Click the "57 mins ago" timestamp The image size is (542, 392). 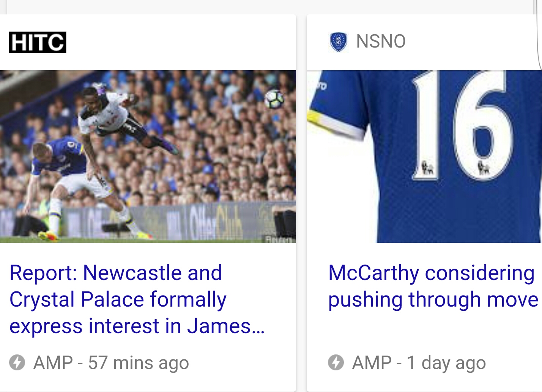[x=139, y=363]
